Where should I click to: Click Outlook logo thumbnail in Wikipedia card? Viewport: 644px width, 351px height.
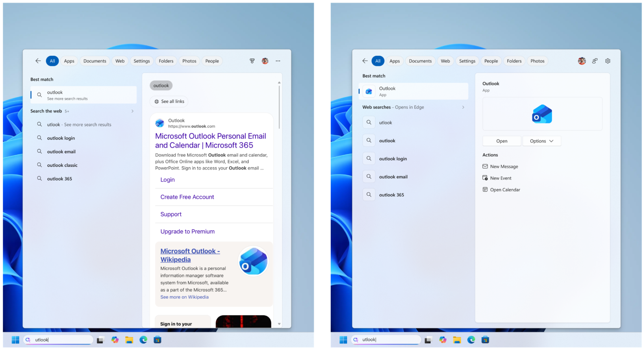(253, 262)
